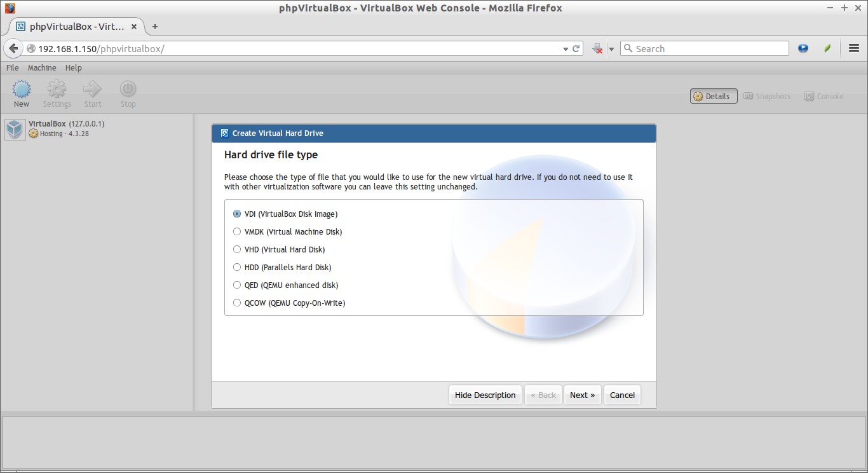This screenshot has width=868, height=473.
Task: Open the Help menu
Action: [74, 67]
